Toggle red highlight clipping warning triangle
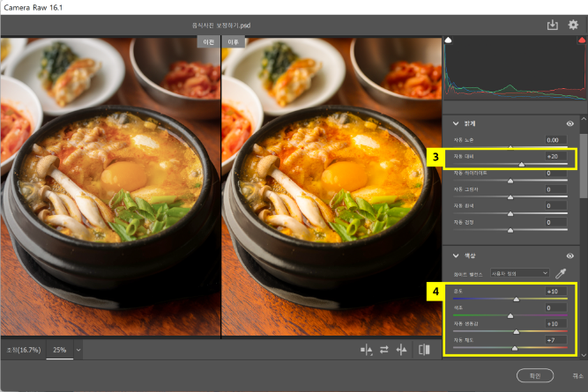This screenshot has height=392, width=588. pyautogui.click(x=582, y=41)
